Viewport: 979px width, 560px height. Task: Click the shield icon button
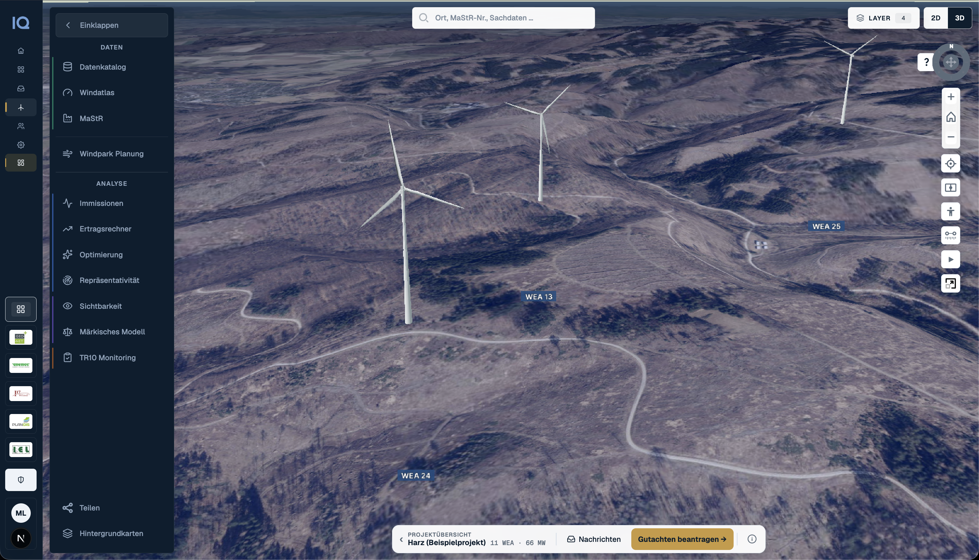click(x=21, y=480)
